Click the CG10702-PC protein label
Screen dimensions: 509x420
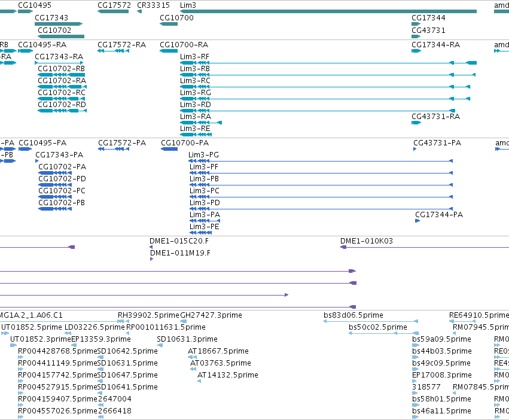pyautogui.click(x=62, y=191)
